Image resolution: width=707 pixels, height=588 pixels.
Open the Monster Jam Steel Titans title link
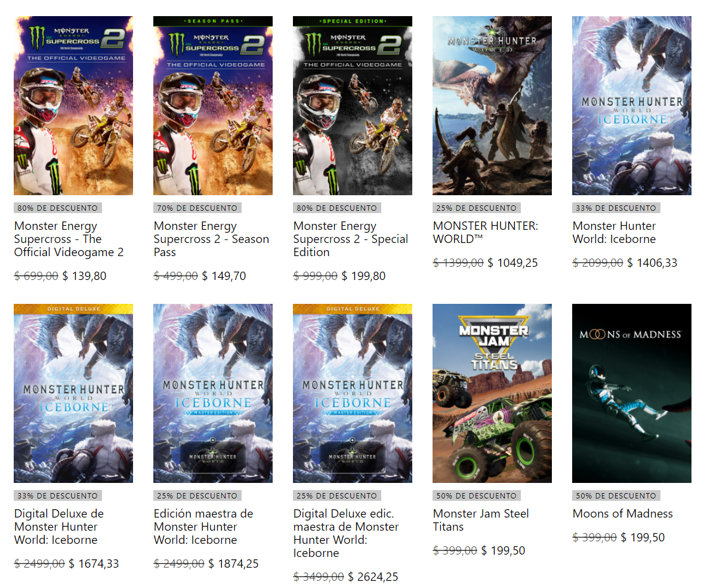click(x=481, y=520)
